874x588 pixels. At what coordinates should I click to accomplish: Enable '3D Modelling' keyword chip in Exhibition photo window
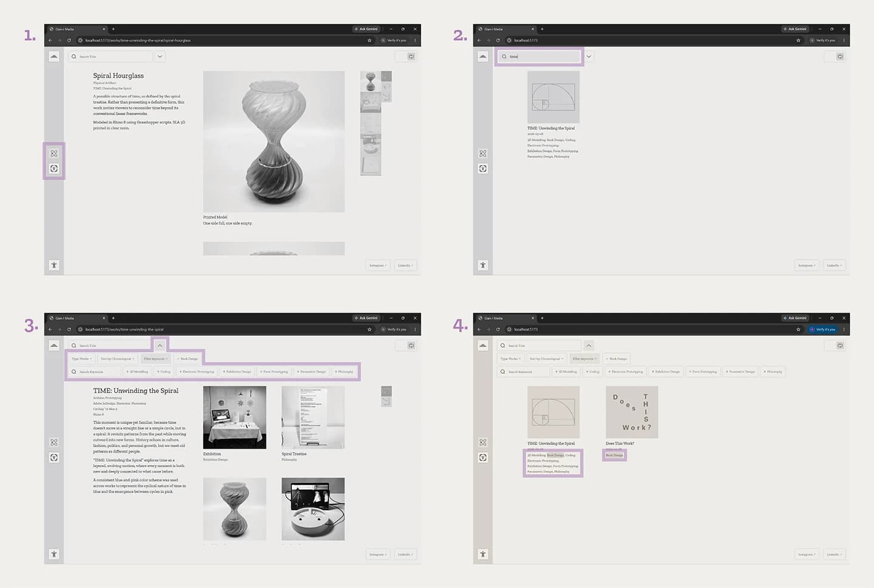pos(138,371)
